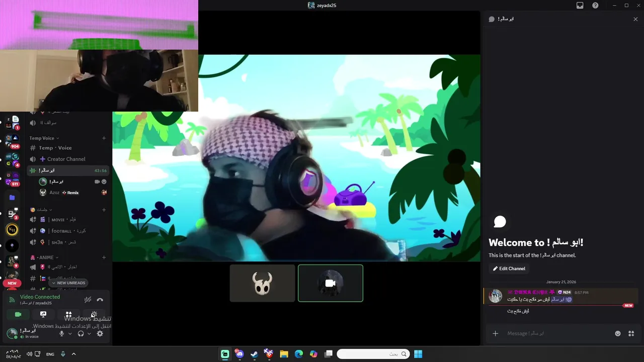Open File Explorer from the taskbar
This screenshot has height=362, width=644.
[284, 354]
